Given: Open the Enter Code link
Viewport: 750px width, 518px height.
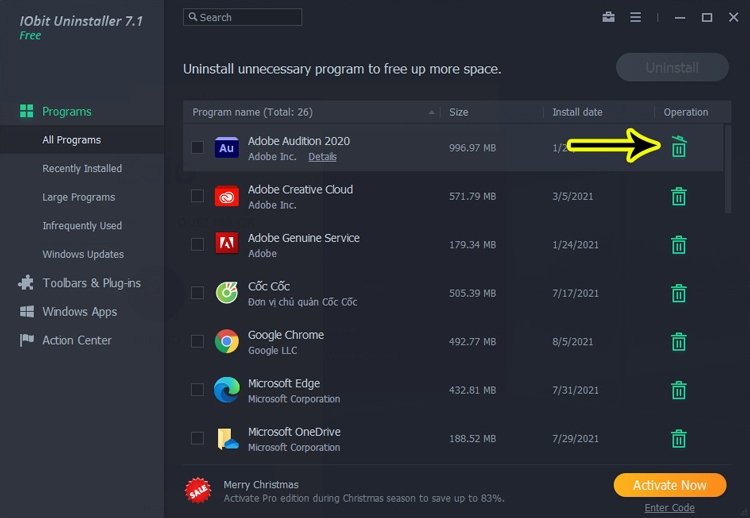Looking at the screenshot, I should [x=669, y=507].
